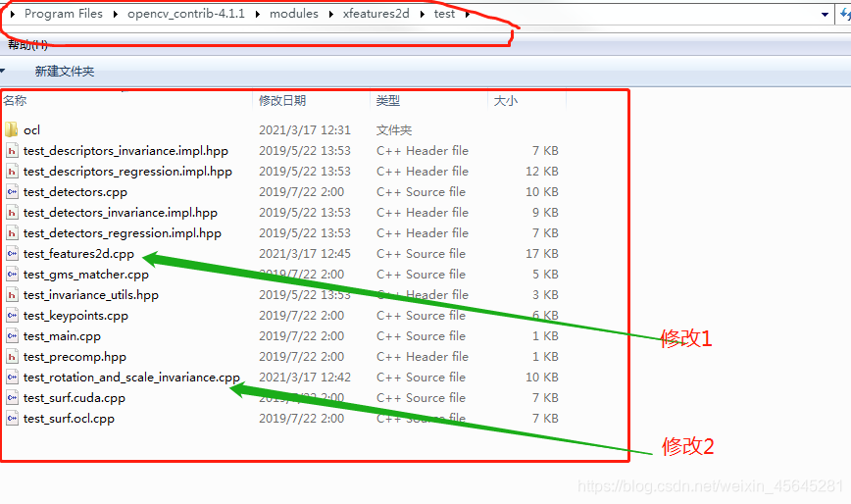Sort by 修改日期 column header

click(x=282, y=100)
